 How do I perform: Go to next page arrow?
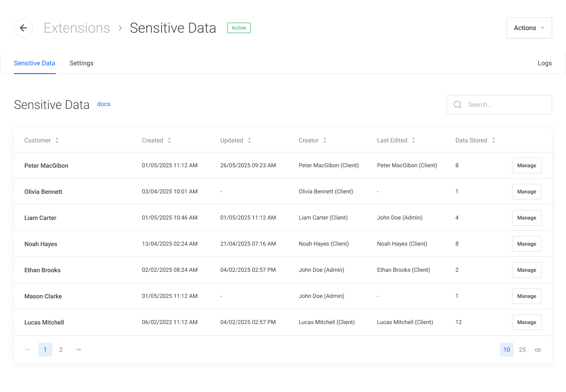(78, 349)
